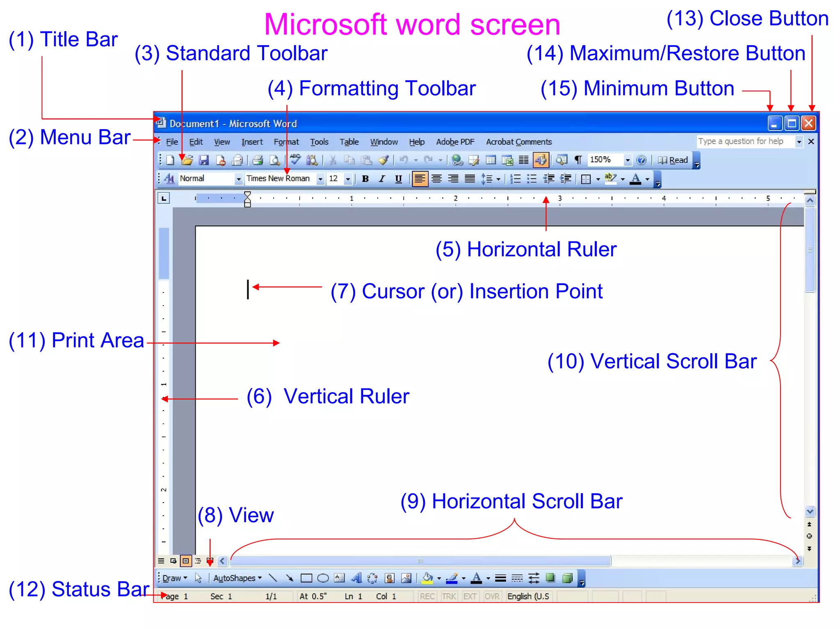Viewport: 840px width, 630px height.
Task: Open the Columns layout icon
Action: [524, 160]
